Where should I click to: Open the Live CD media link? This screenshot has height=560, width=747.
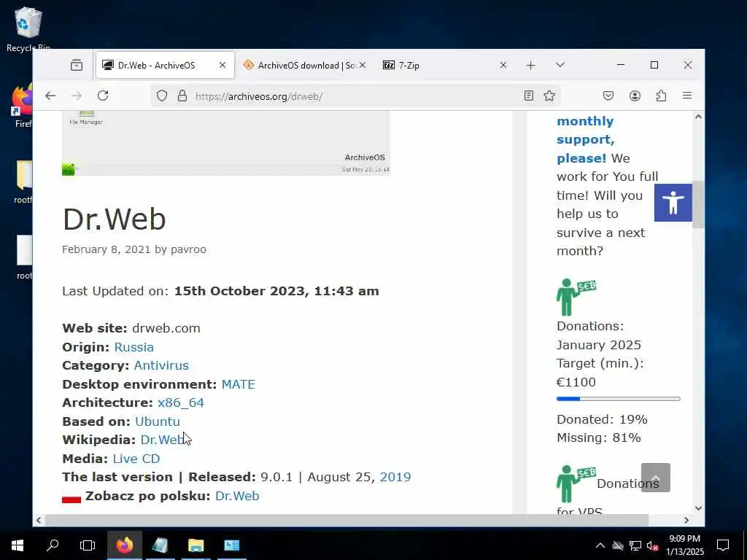point(136,459)
